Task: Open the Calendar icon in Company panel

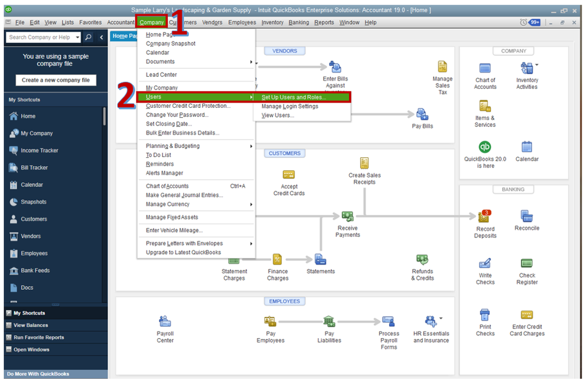Action: (527, 147)
